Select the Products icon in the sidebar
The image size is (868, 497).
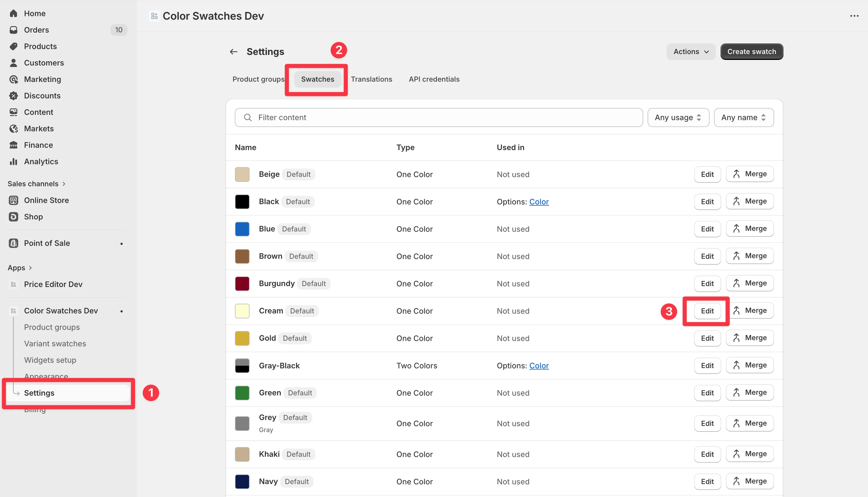(x=14, y=46)
